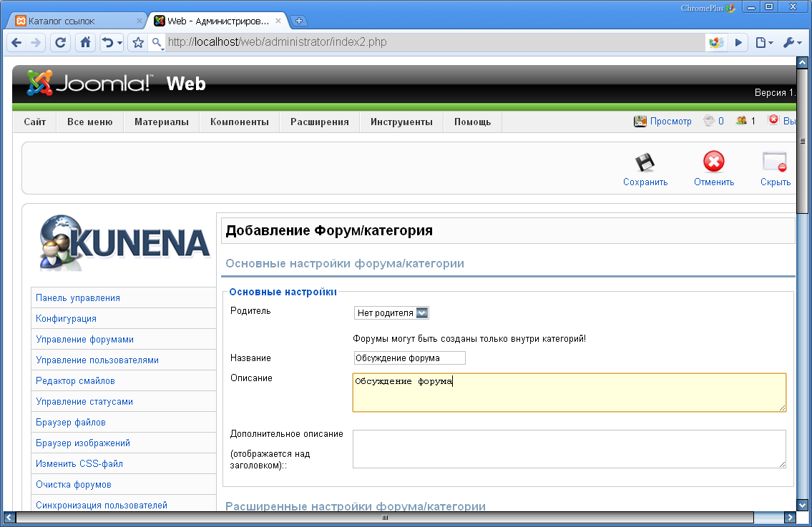
Task: Open Браузер изображений link
Action: (x=83, y=443)
